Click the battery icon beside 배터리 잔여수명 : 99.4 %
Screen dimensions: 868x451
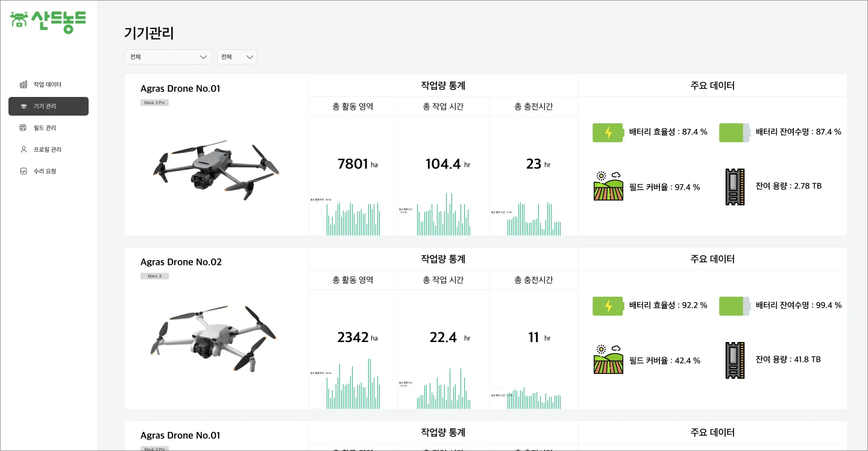click(735, 306)
